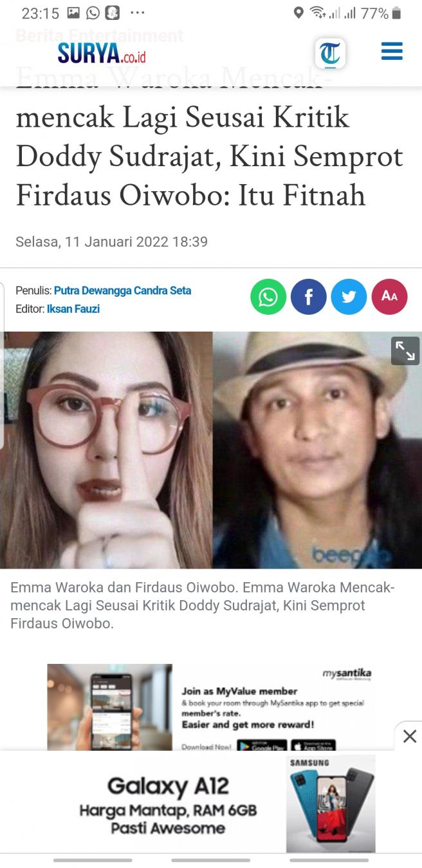
Task: Open author Putra Dewangga Candra Seta link
Action: 122,290
